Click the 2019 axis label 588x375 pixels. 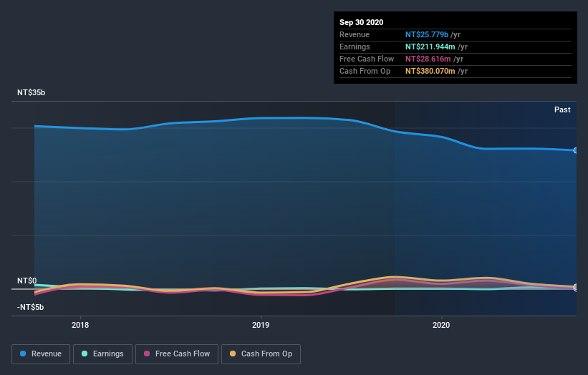pyautogui.click(x=261, y=325)
